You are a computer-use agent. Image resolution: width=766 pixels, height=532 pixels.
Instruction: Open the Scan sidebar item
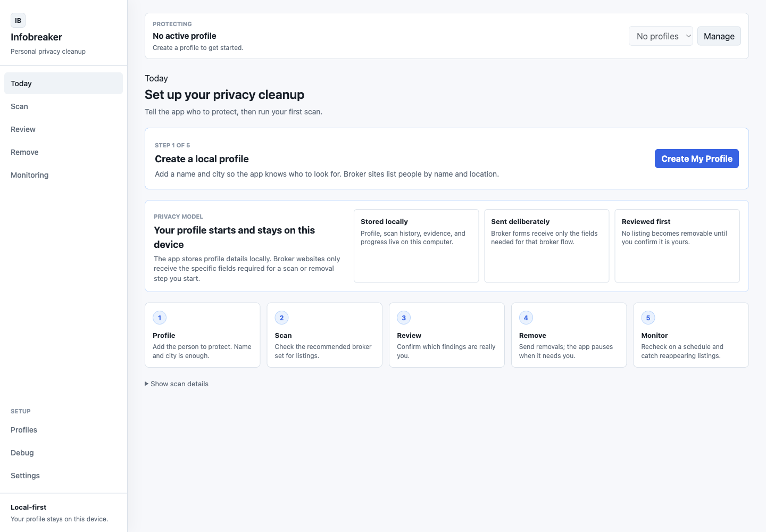63,106
